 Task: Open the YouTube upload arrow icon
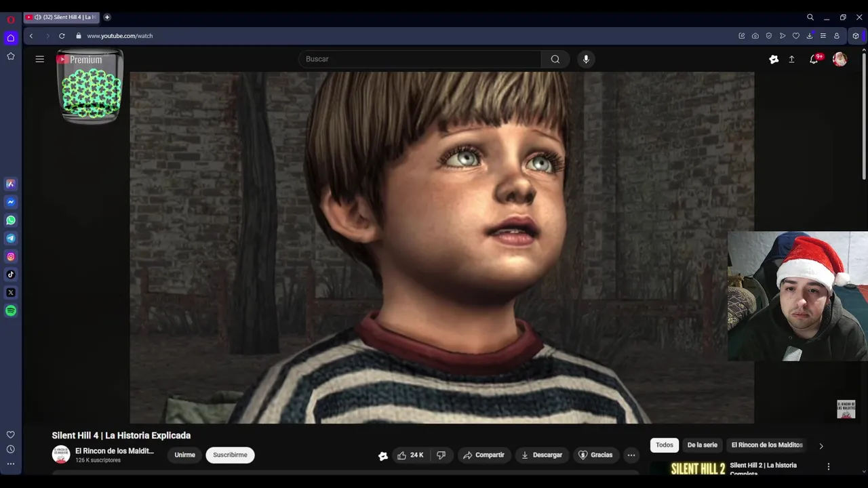[x=791, y=59]
